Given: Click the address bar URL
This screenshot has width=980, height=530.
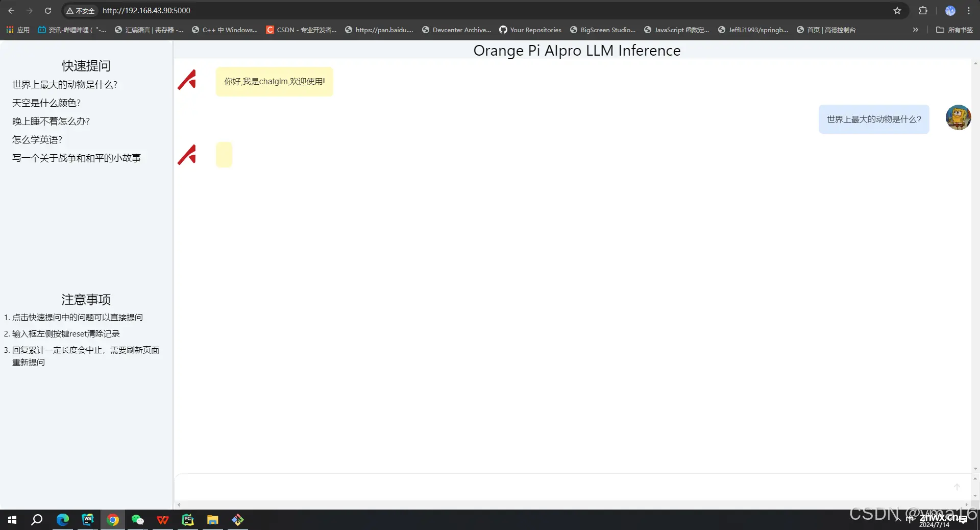Looking at the screenshot, I should coord(146,11).
